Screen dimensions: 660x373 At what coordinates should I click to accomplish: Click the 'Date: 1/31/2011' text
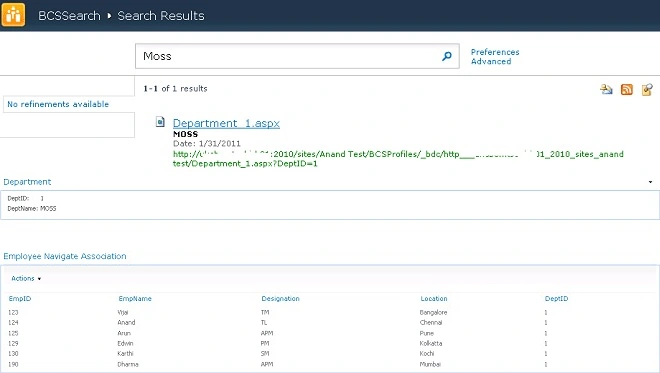pyautogui.click(x=207, y=144)
